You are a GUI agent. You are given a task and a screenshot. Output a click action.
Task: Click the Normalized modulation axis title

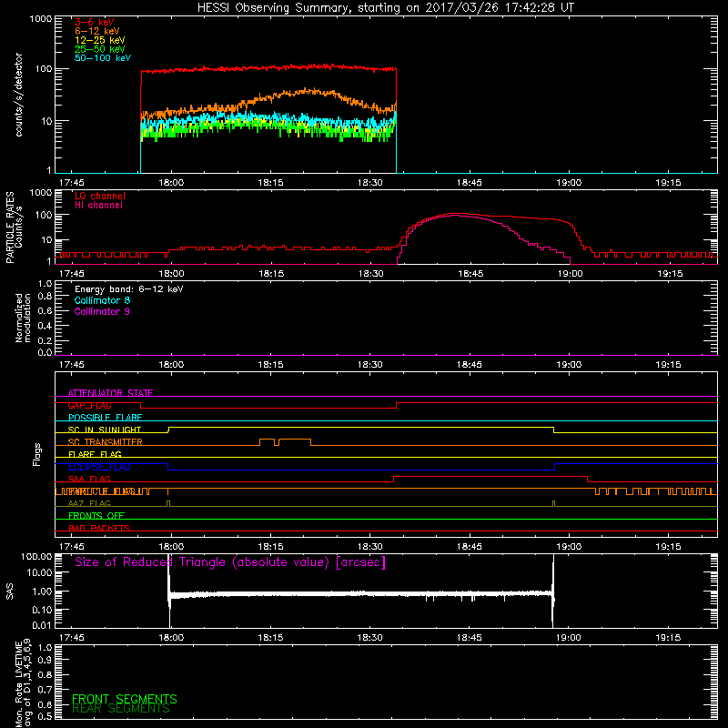coord(23,318)
